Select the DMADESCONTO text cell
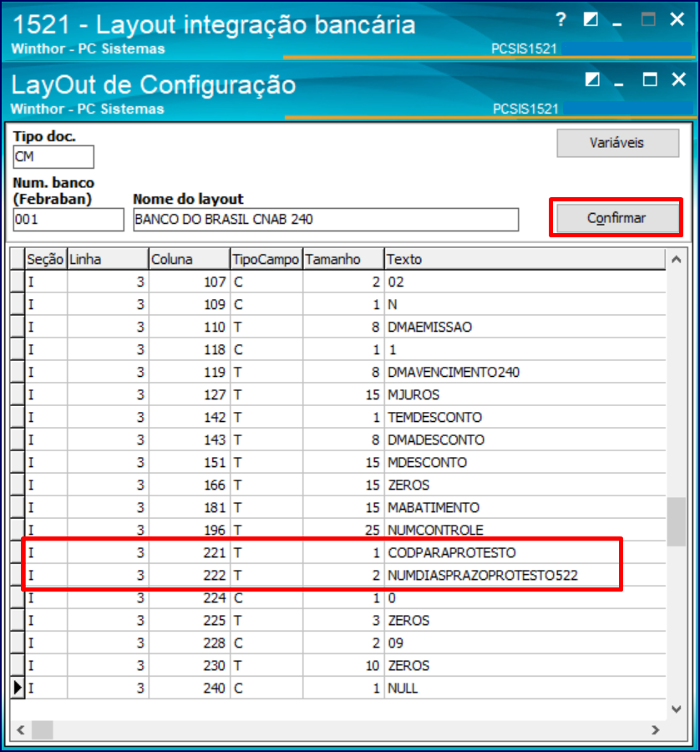Image resolution: width=700 pixels, height=752 pixels. coord(525,440)
